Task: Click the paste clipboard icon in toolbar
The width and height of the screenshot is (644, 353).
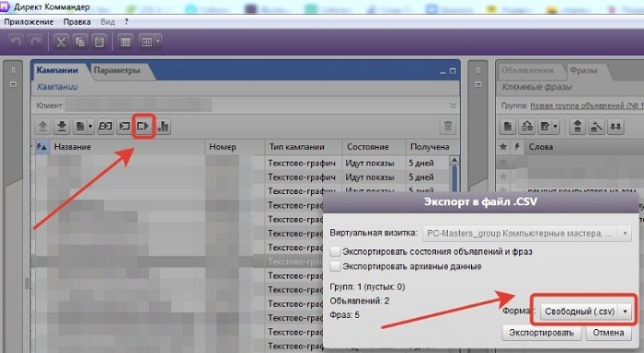Action: pos(99,41)
